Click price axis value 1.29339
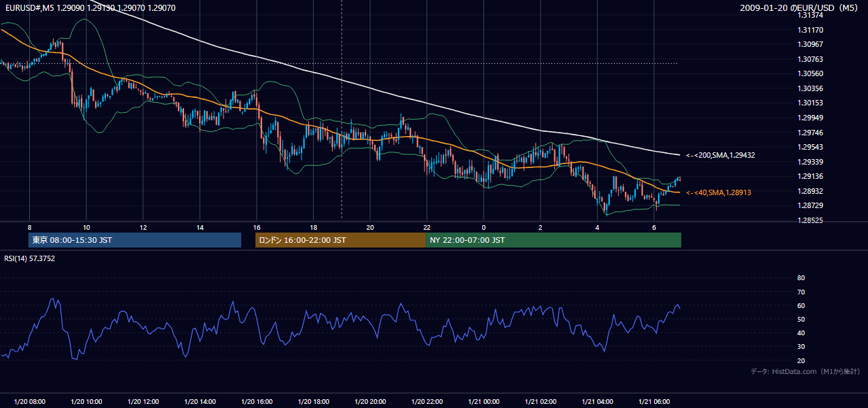The width and height of the screenshot is (868, 408). pos(810,162)
